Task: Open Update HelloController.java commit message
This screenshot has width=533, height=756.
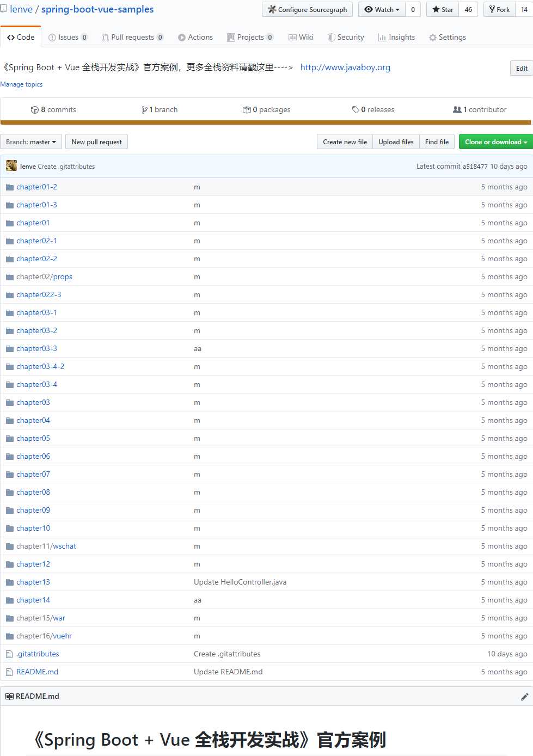Action: click(240, 582)
